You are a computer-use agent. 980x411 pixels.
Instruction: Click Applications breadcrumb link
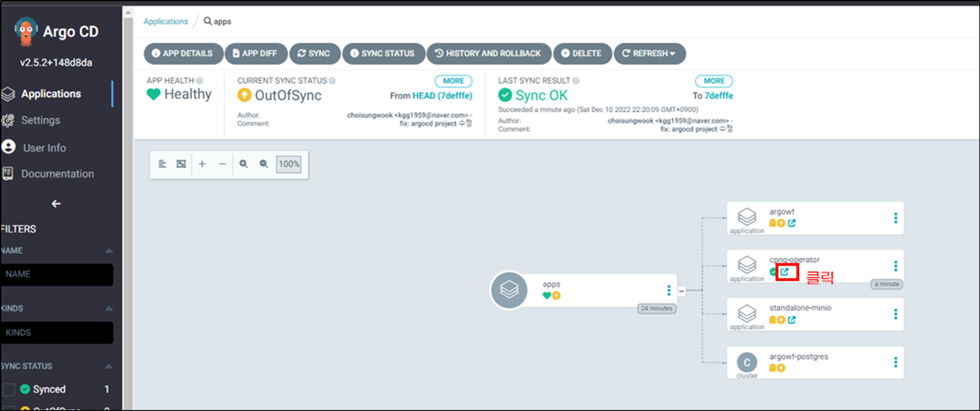click(x=166, y=22)
